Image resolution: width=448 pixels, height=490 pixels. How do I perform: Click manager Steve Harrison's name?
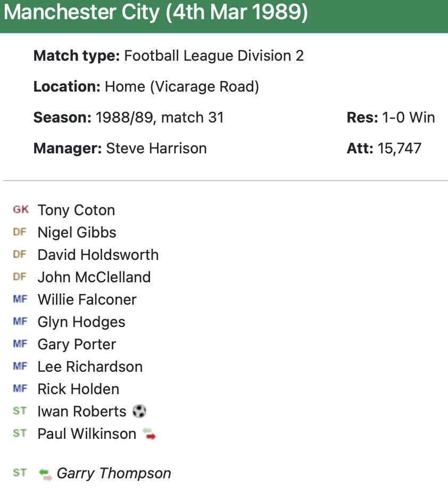coord(156,148)
